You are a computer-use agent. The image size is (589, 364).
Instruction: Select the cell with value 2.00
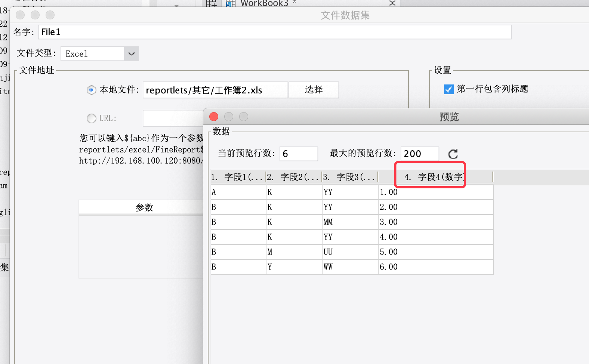click(x=436, y=207)
